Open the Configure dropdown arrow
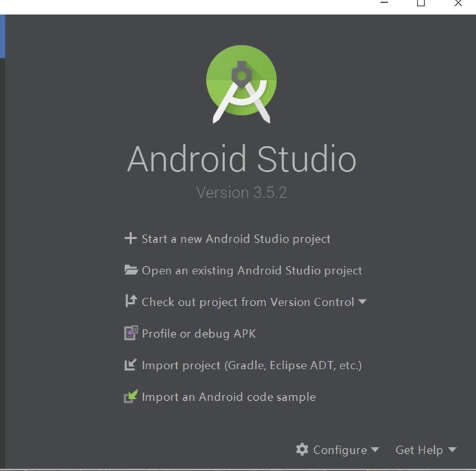The image size is (476, 471). pos(375,450)
